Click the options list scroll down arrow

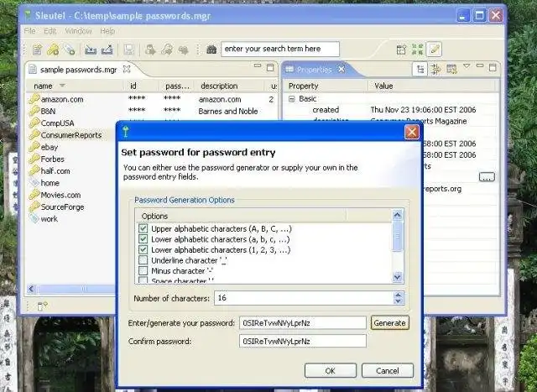[397, 276]
